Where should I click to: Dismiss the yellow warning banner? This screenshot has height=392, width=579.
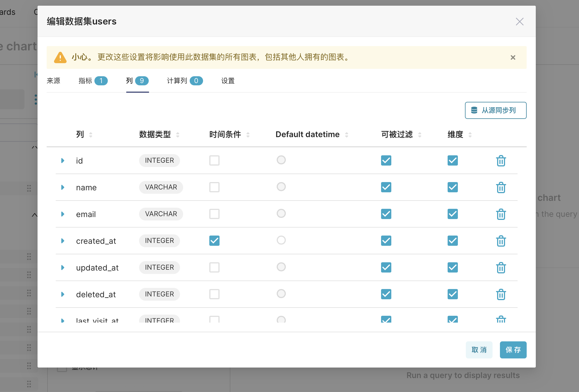coord(513,57)
